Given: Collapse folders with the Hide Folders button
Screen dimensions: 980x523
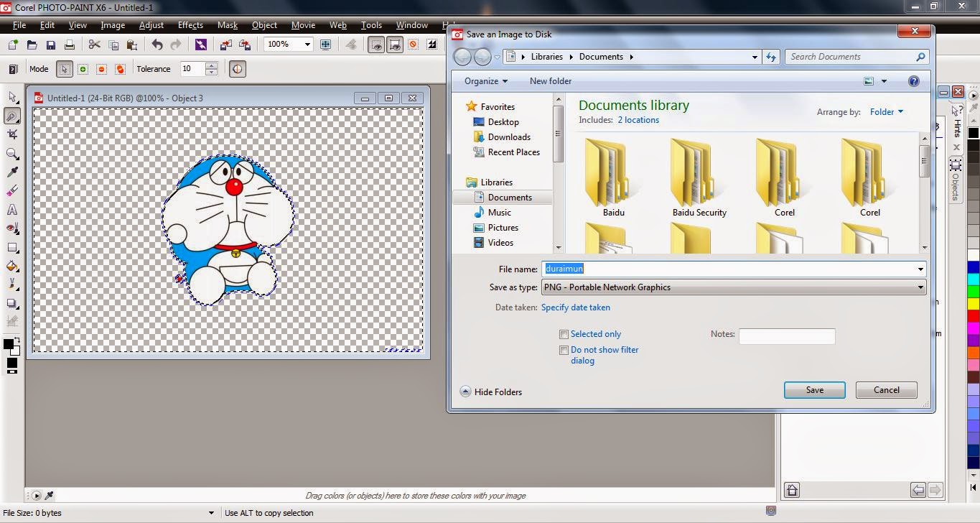Looking at the screenshot, I should [491, 392].
